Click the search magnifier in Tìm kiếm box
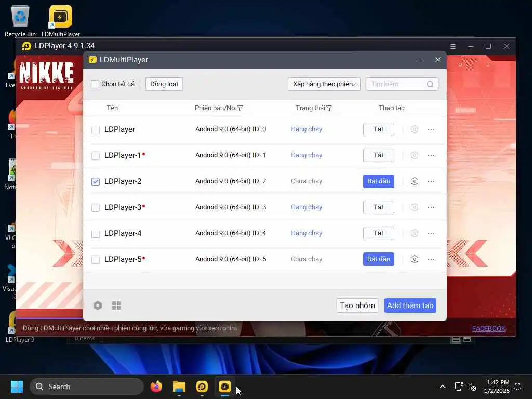 pos(430,84)
